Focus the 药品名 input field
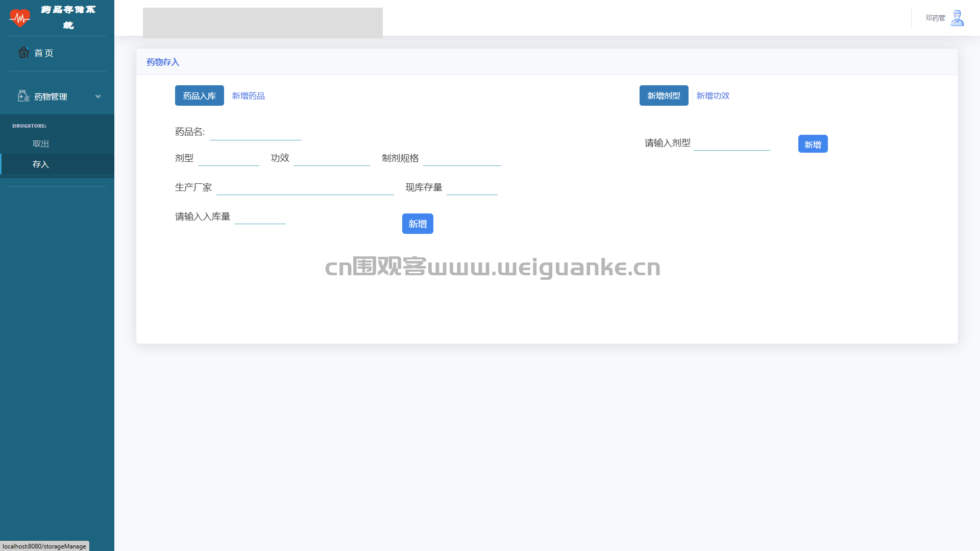The width and height of the screenshot is (980, 551). point(256,132)
